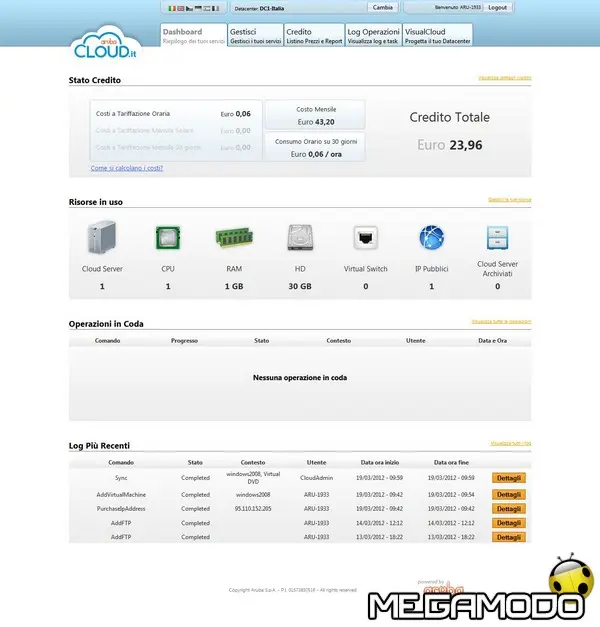600x627 pixels.
Task: Select the Dashboard tab
Action: coord(192,36)
